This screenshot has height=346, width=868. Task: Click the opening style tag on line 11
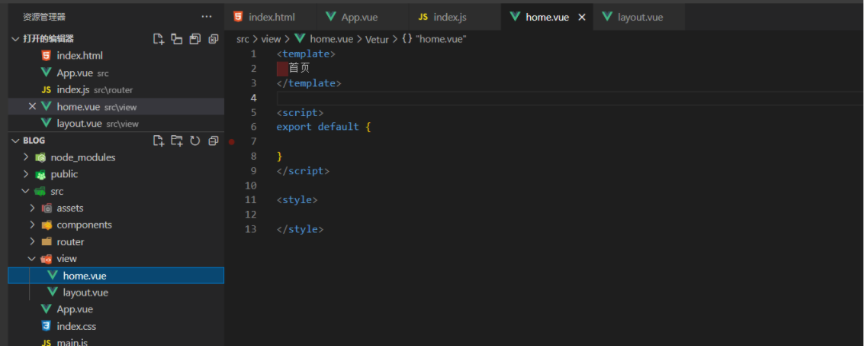[x=297, y=199]
